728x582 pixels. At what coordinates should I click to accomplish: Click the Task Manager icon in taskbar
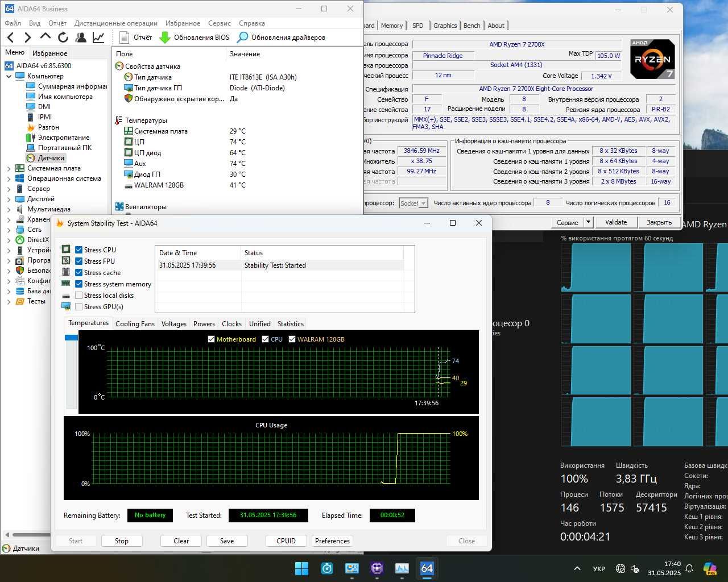[402, 568]
